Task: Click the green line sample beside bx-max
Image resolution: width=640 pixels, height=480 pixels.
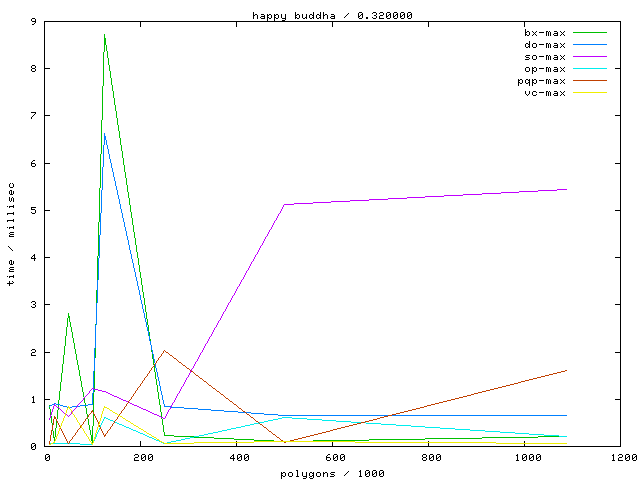Action: [590, 33]
